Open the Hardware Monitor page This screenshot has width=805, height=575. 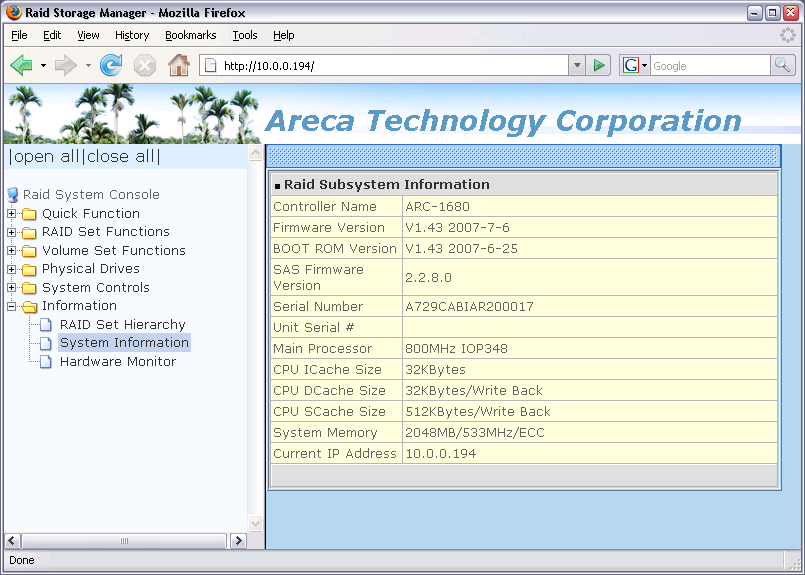tap(118, 361)
